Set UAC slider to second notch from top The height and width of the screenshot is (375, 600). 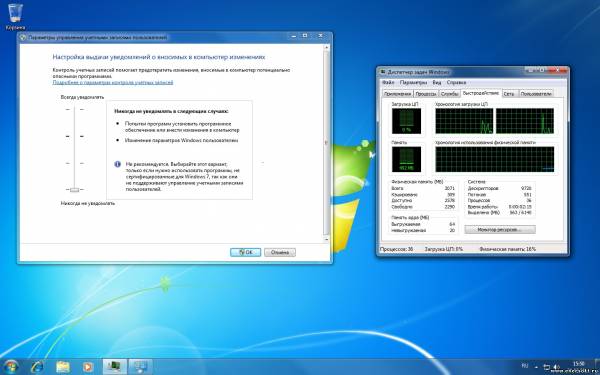coord(75,136)
